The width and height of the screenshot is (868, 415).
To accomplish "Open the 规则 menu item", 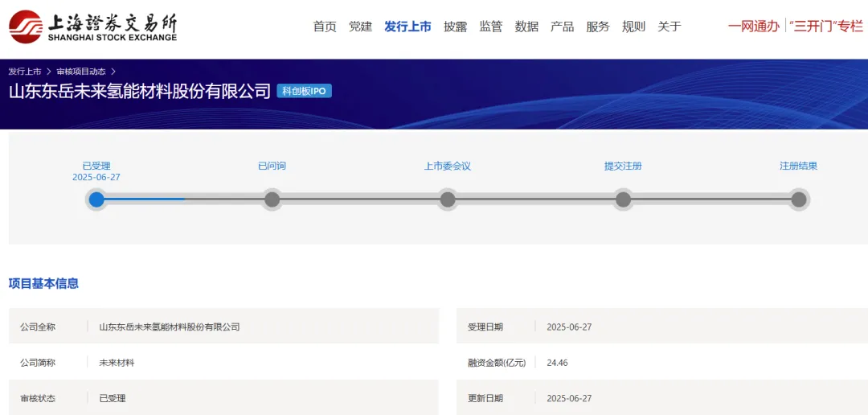I will point(633,26).
